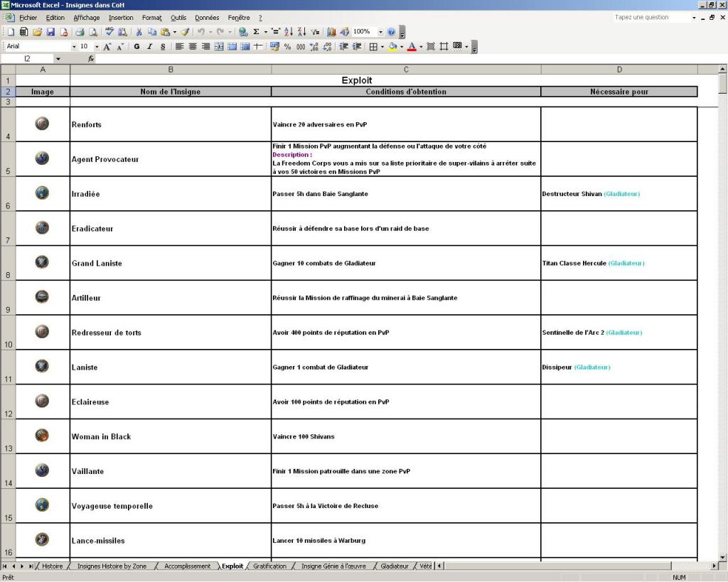
Task: Print the sheet with printer icon
Action: (80, 32)
